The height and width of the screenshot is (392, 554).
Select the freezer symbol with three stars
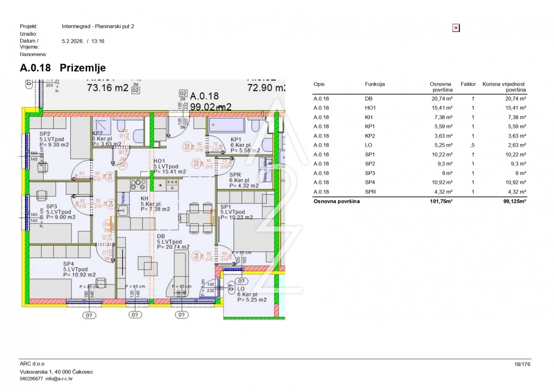172,185
